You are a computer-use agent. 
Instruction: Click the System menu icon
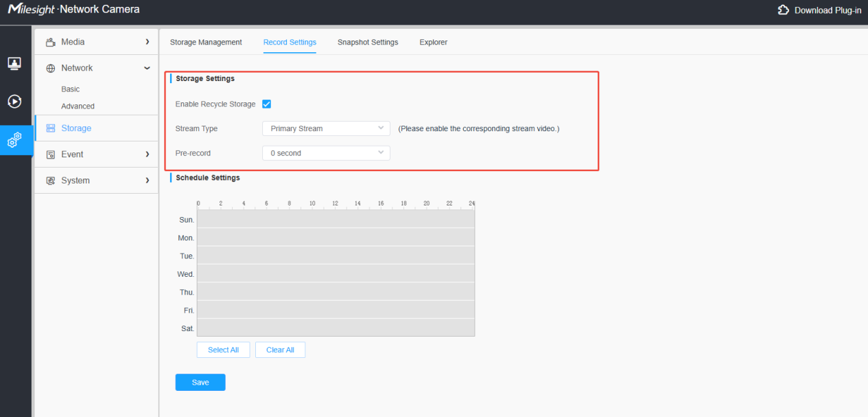point(50,181)
